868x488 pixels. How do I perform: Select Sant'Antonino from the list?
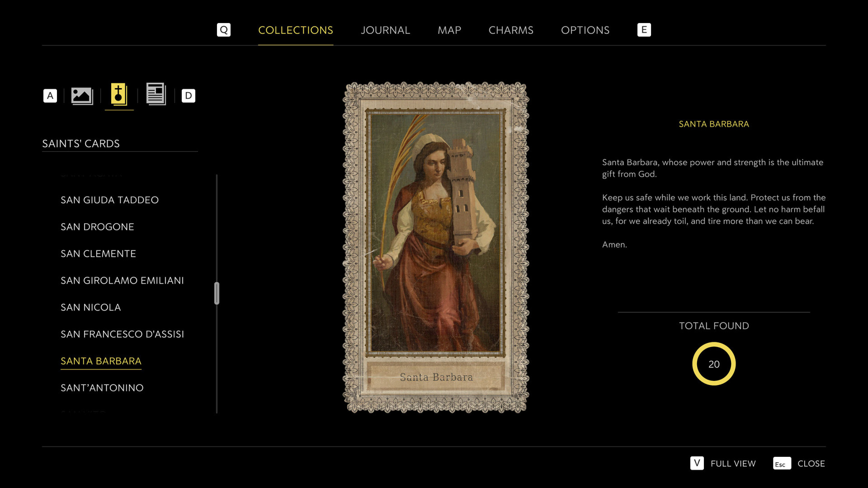coord(102,388)
